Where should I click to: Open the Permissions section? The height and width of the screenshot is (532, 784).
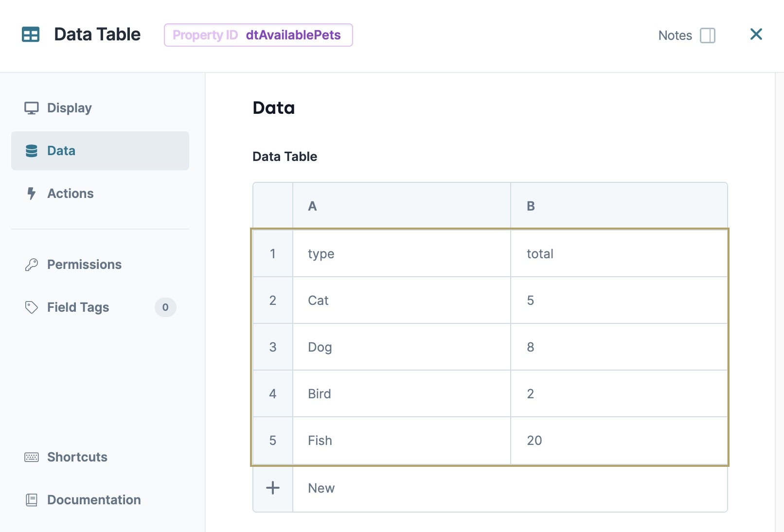(x=100, y=265)
